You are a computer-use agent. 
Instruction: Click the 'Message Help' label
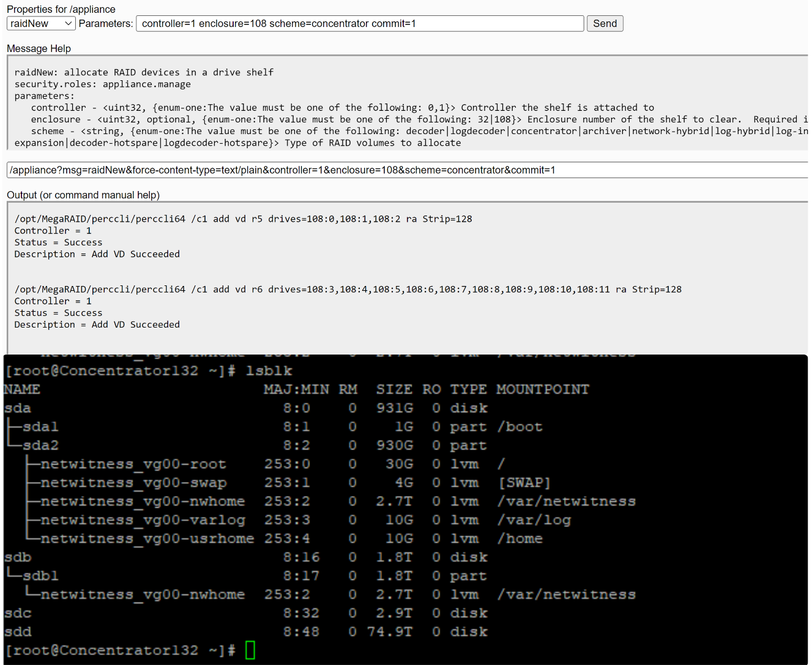[39, 48]
